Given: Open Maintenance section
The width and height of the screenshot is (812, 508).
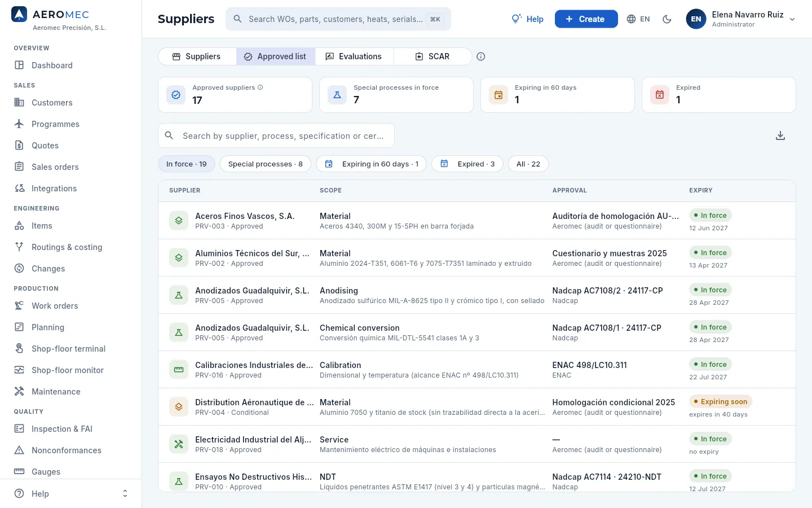Looking at the screenshot, I should [x=70, y=392].
